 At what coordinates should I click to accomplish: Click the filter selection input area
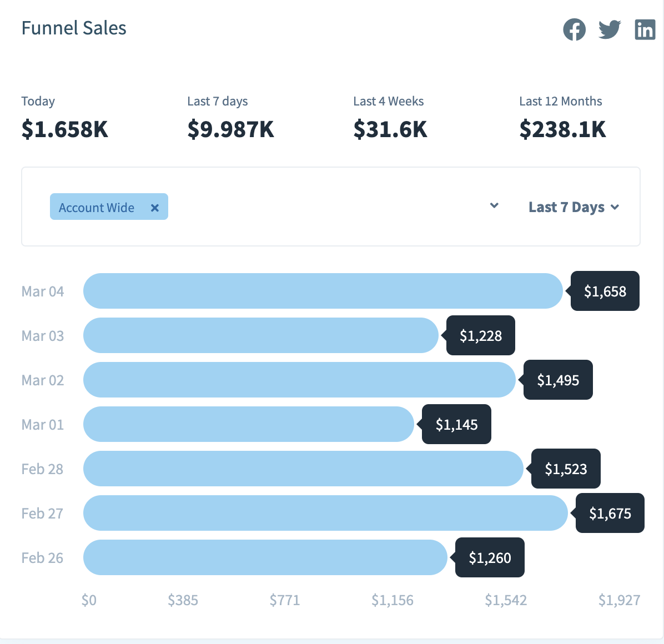point(322,207)
